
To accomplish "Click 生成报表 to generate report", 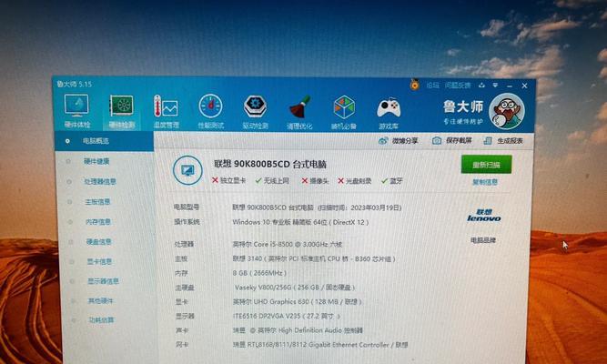I will click(503, 140).
